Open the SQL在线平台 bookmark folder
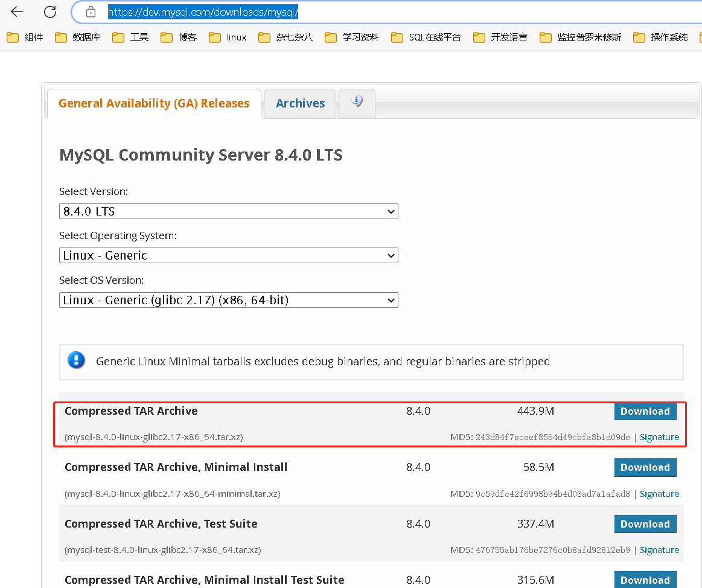Screen dimensions: 702x588 pyautogui.click(x=426, y=37)
